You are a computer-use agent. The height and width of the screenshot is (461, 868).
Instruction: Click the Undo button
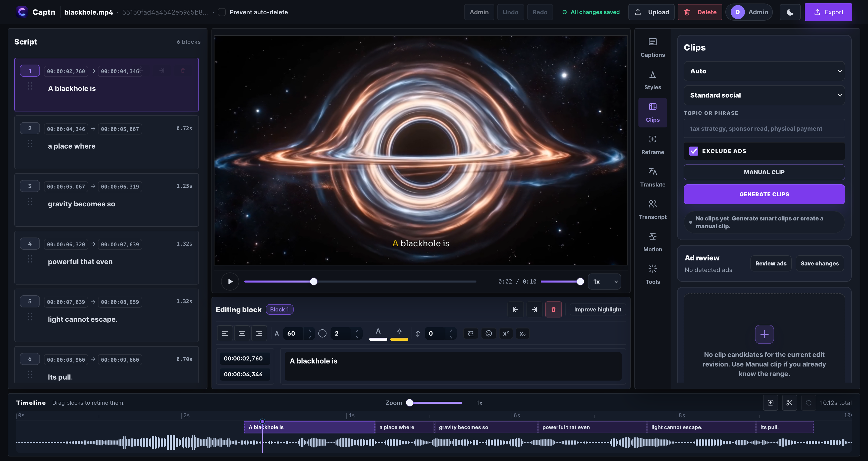[510, 12]
